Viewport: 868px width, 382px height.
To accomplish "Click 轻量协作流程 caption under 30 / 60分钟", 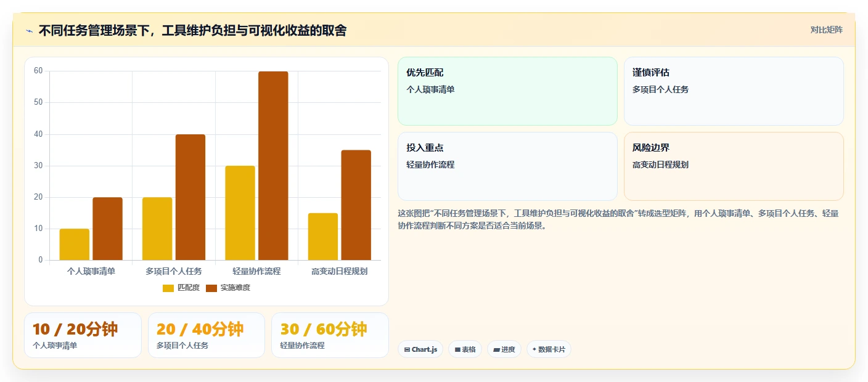I will pos(302,346).
